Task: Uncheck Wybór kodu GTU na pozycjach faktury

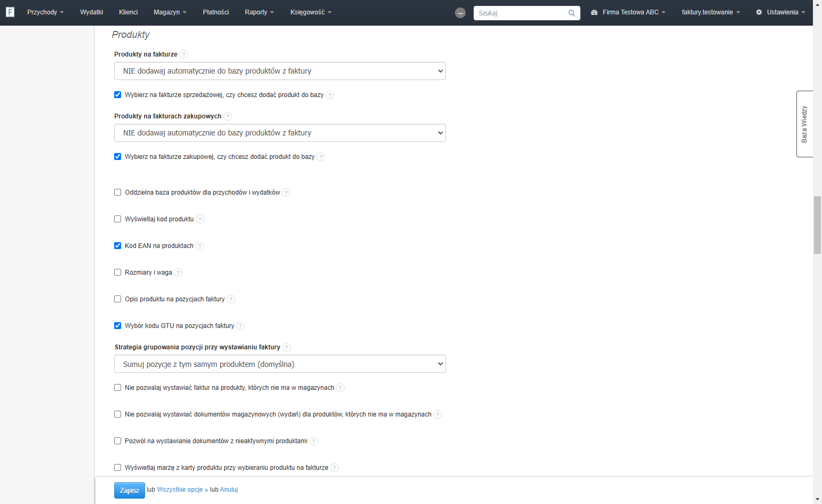Action: pos(118,326)
